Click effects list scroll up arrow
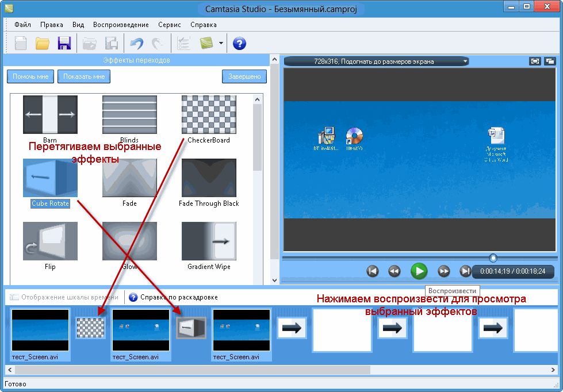The height and width of the screenshot is (392, 563). (258, 100)
